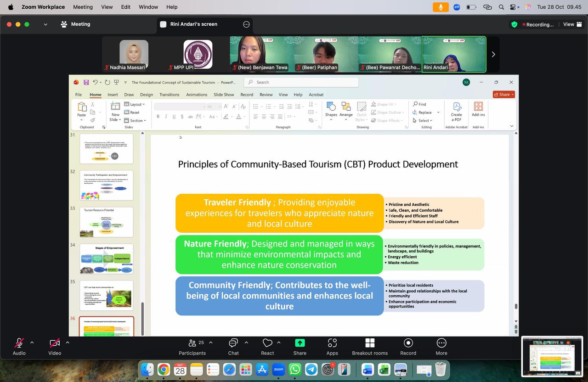Open the slide Layout dropdown

(x=135, y=104)
